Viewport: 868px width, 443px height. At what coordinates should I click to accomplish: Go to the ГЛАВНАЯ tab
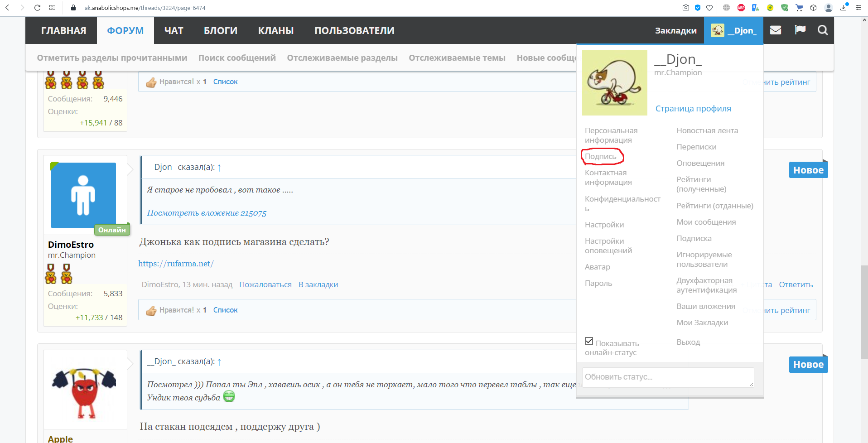click(64, 30)
